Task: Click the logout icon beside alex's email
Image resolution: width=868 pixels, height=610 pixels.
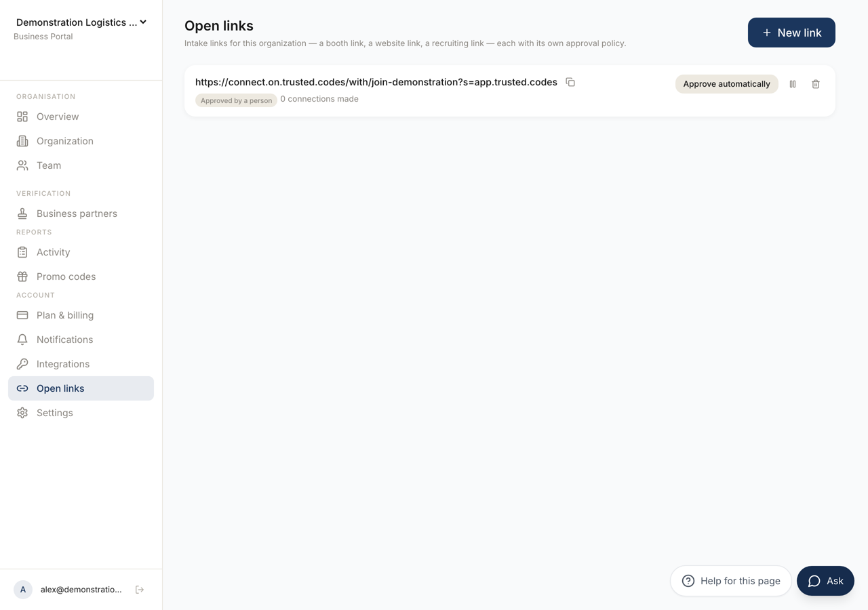Action: [140, 590]
